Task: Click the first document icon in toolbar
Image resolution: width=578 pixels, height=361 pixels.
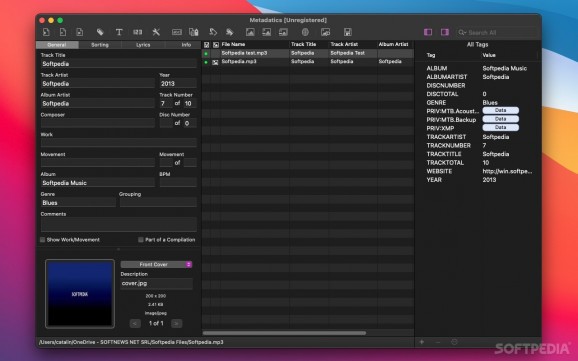Action: pos(46,32)
